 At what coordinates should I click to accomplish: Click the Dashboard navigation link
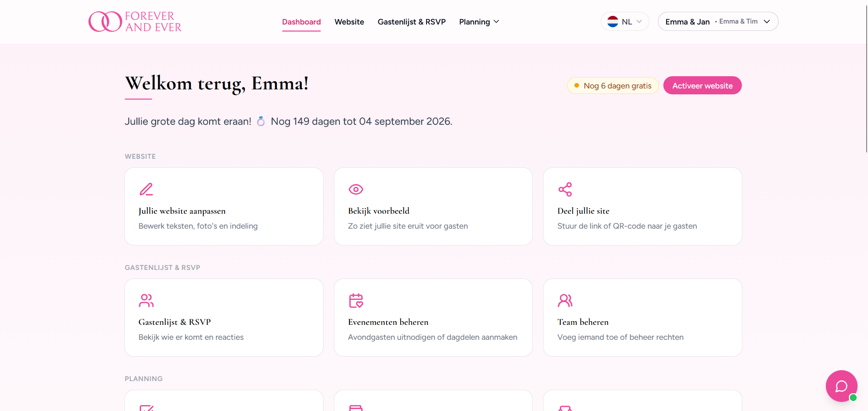click(301, 22)
